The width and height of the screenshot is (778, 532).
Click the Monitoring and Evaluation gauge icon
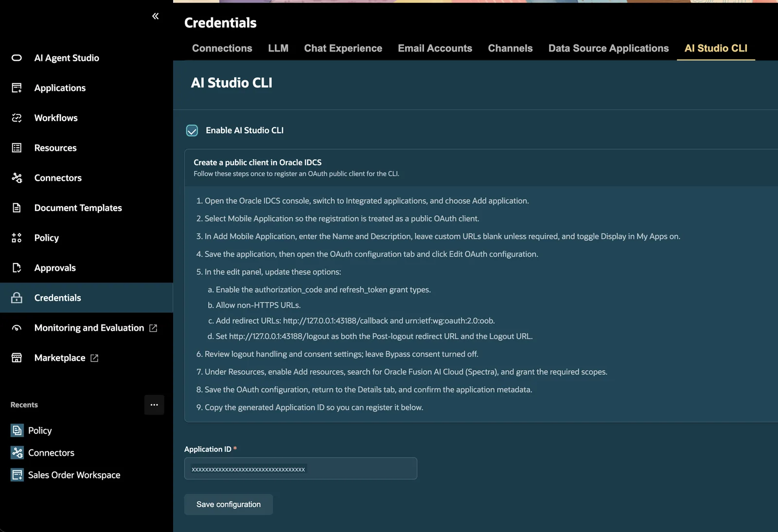17,328
